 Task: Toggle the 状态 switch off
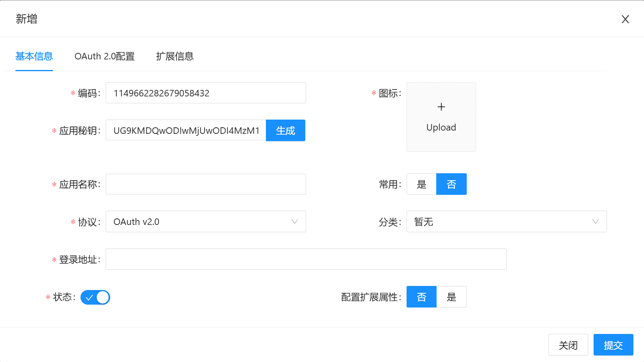95,297
